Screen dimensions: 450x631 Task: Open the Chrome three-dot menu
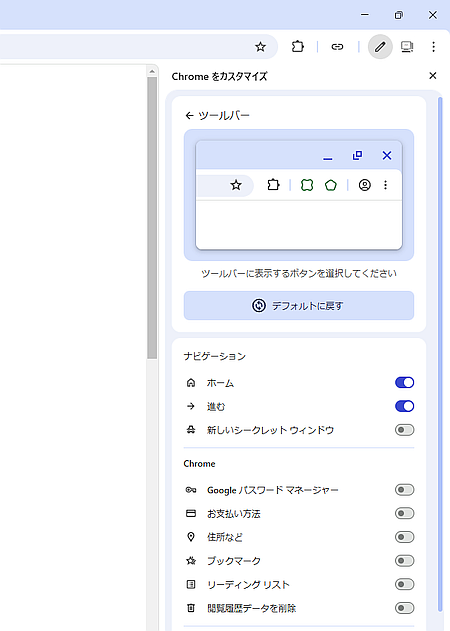tap(433, 47)
